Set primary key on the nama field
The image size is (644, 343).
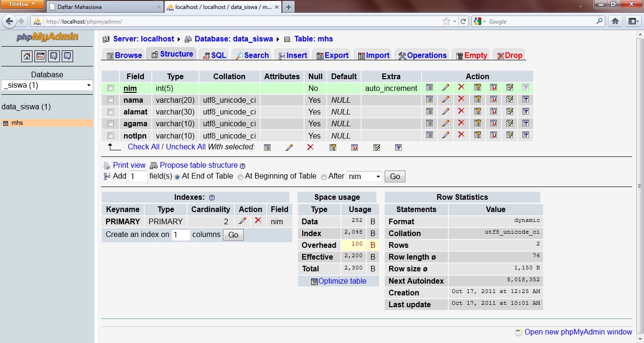[x=477, y=99]
